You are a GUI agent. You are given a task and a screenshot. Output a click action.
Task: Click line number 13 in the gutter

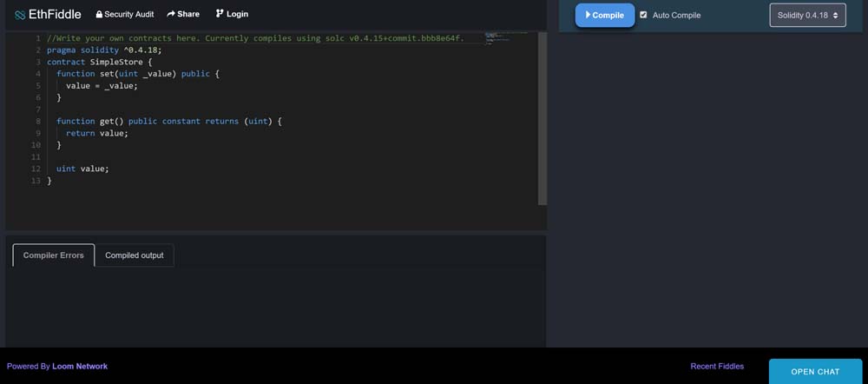coord(36,181)
